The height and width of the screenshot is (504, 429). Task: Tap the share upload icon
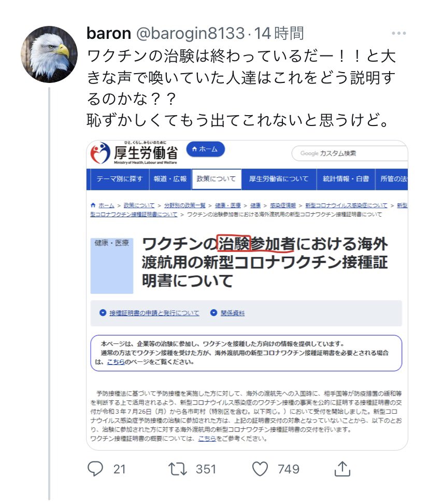(x=342, y=468)
